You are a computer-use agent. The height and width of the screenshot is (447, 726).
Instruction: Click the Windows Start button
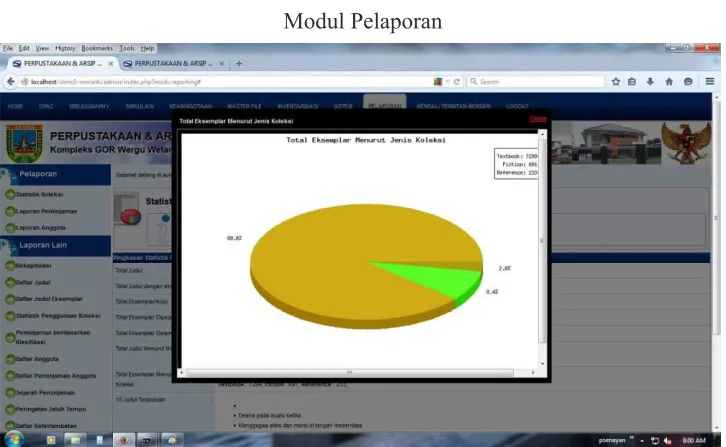13,439
